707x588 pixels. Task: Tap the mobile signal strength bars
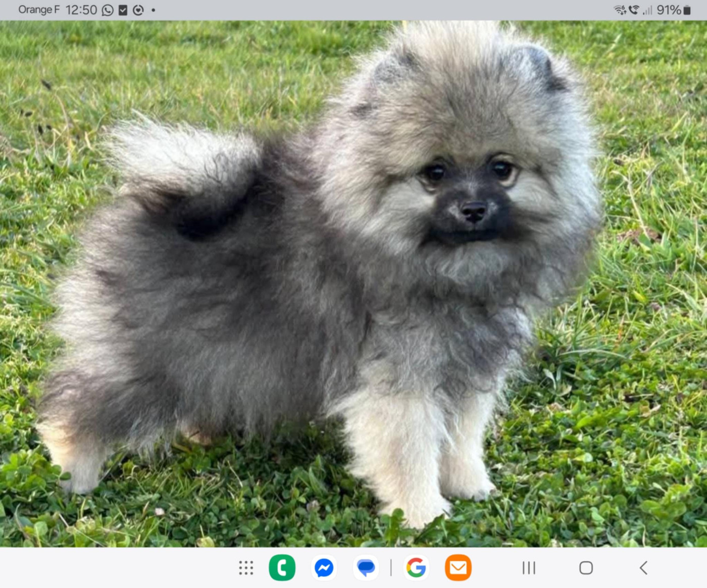point(647,10)
